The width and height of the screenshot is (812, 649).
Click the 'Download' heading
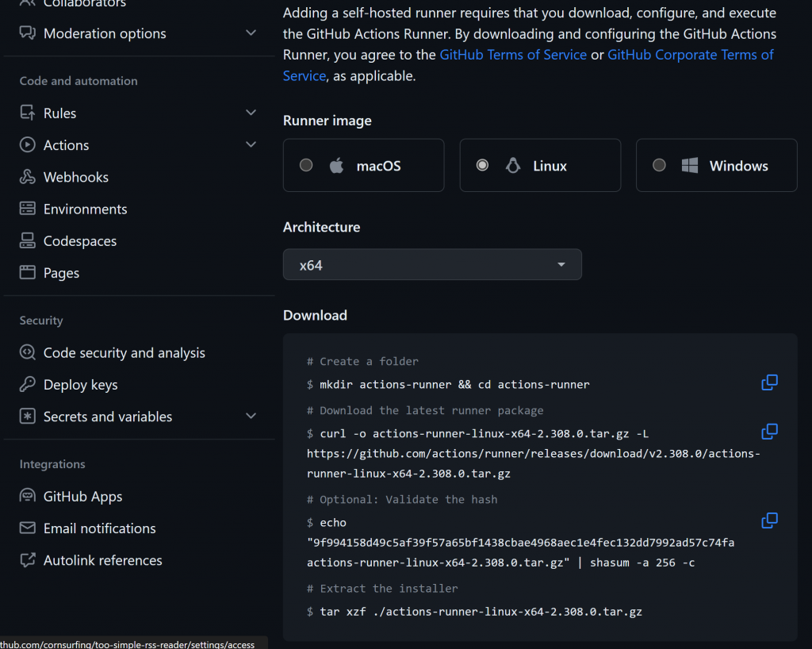pos(315,316)
